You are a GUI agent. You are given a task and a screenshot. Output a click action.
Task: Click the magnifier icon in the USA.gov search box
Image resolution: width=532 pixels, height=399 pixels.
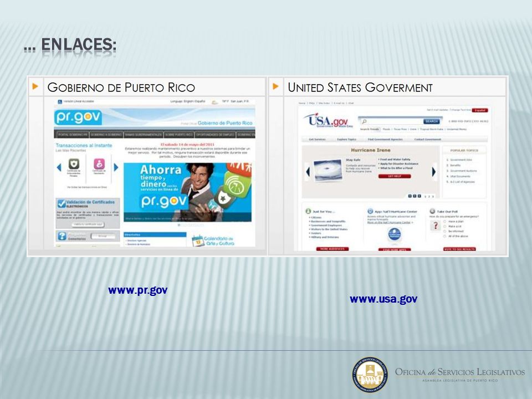coord(365,121)
